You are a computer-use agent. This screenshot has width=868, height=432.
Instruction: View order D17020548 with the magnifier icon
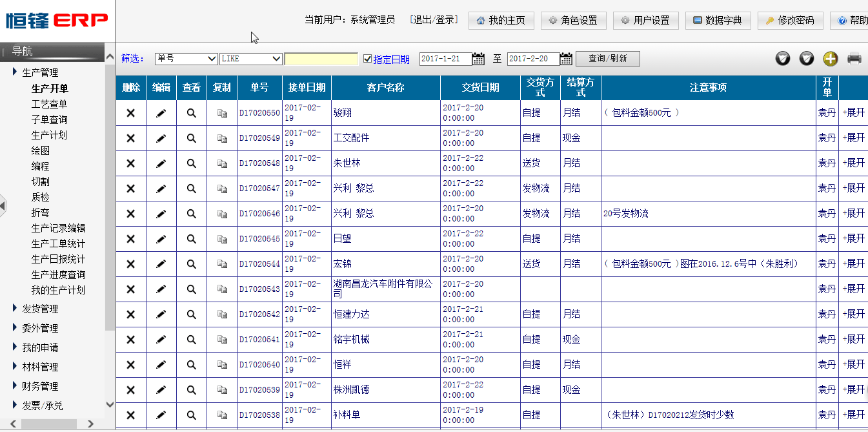coord(191,163)
